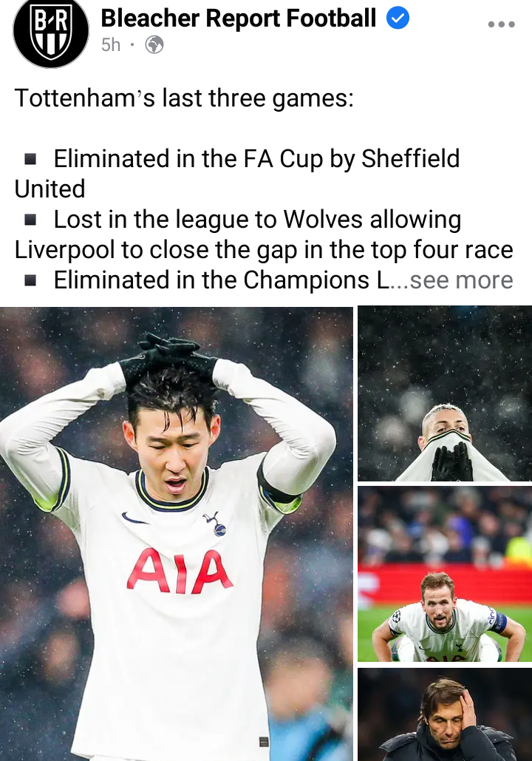Screen dimensions: 532x761
Task: Expand the post text via "see more"
Action: tap(461, 280)
